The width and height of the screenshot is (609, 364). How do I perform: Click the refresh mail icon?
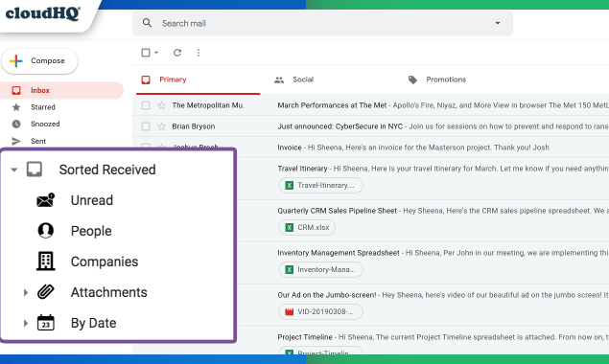click(x=177, y=53)
